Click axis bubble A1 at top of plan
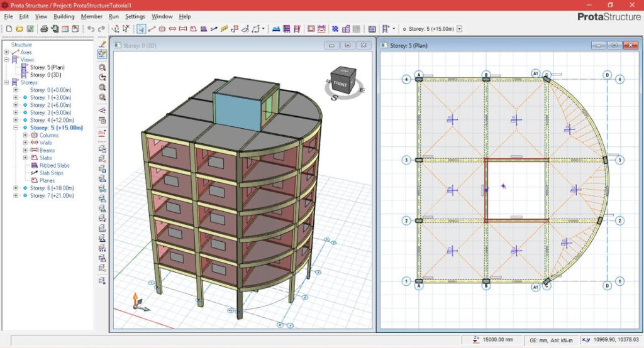 tap(536, 73)
